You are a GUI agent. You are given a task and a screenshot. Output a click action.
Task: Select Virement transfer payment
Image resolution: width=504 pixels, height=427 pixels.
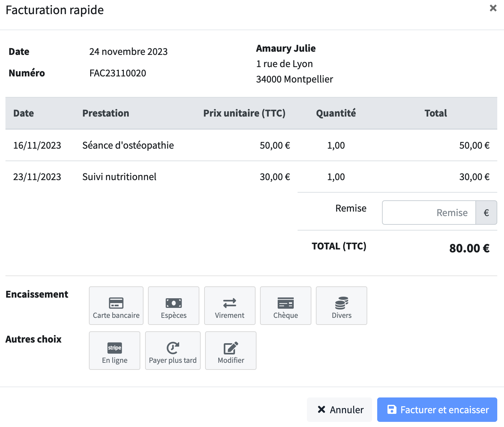230,306
